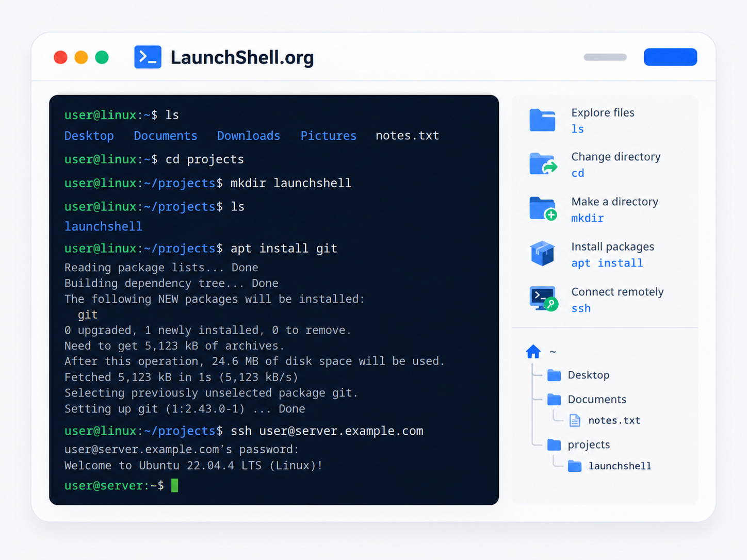Screen dimensions: 747x560
Task: Click the launchshell folder icon in tree
Action: click(x=575, y=466)
